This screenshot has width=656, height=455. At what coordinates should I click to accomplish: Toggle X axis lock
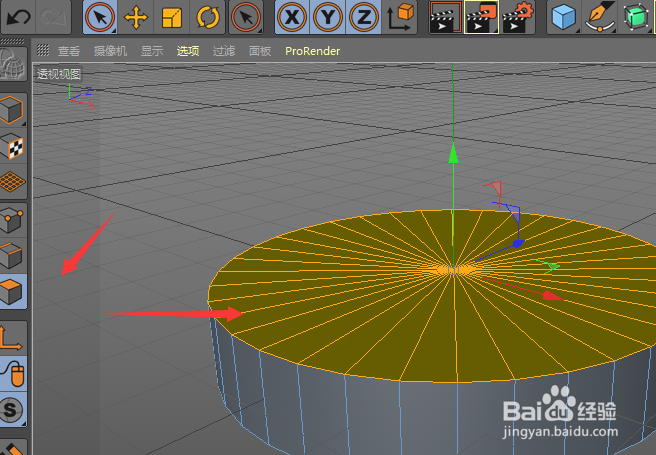click(x=292, y=18)
